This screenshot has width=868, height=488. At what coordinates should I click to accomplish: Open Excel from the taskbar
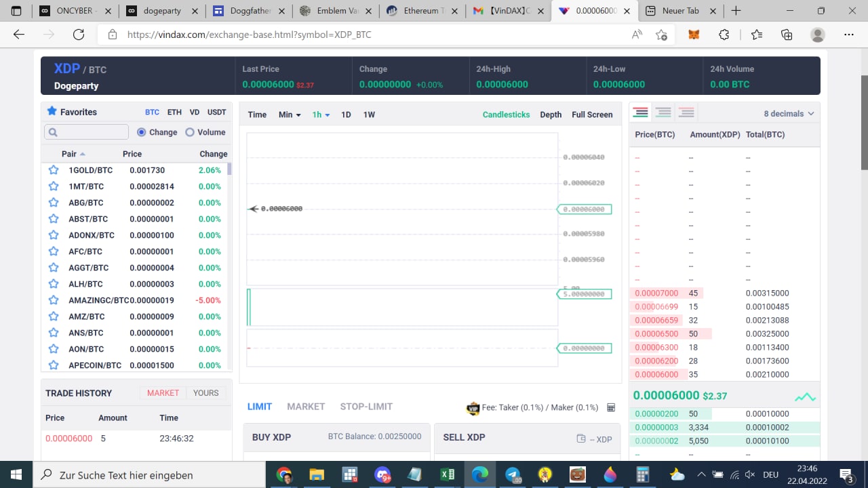pos(448,474)
